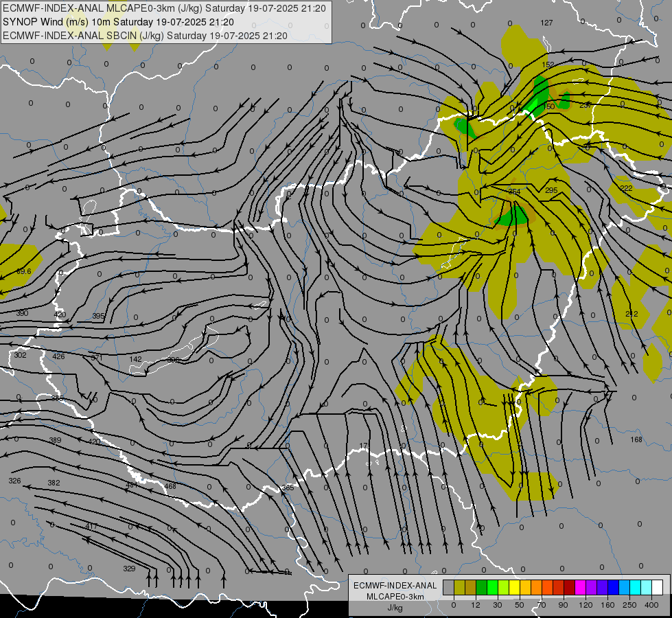Pick the pure blue legend swatch

pos(613,587)
